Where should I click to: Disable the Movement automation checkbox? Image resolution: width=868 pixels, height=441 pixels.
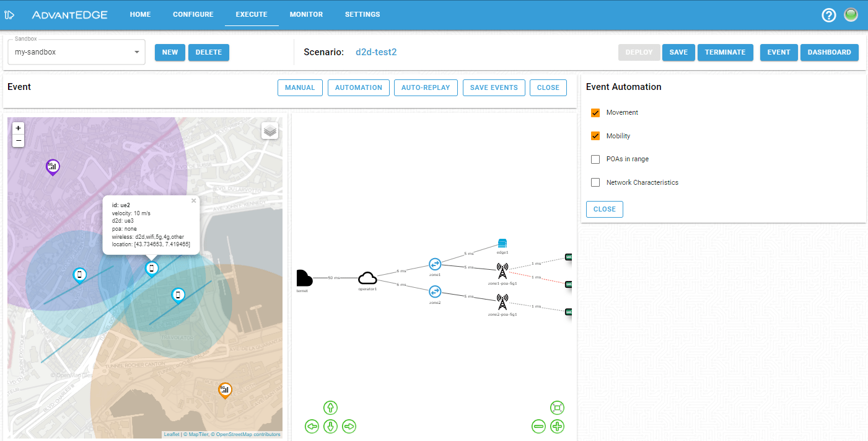coord(595,113)
